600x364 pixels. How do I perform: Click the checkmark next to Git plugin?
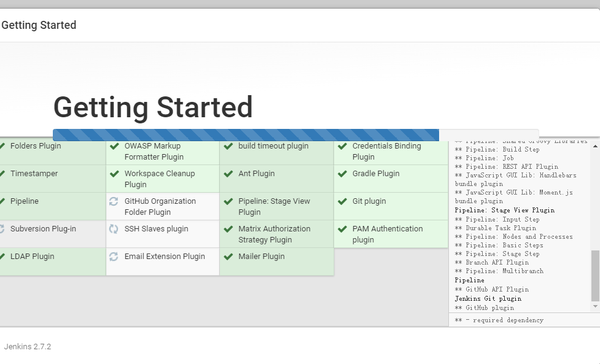point(343,201)
